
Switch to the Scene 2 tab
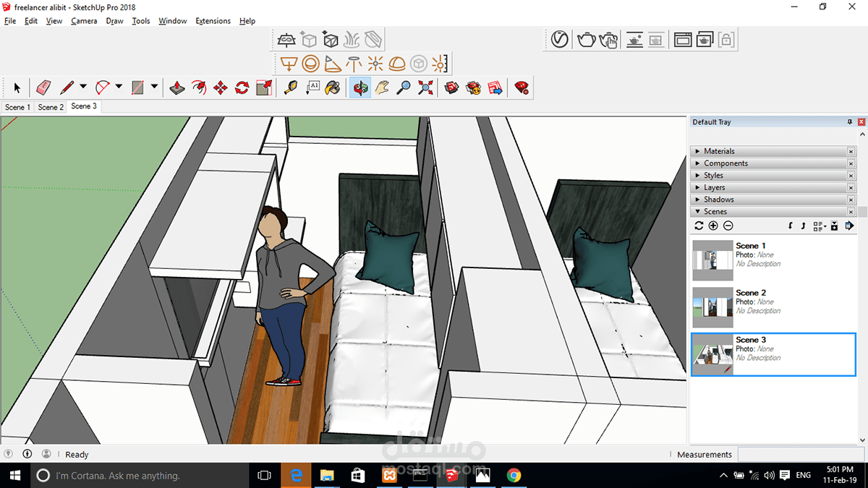tap(51, 107)
